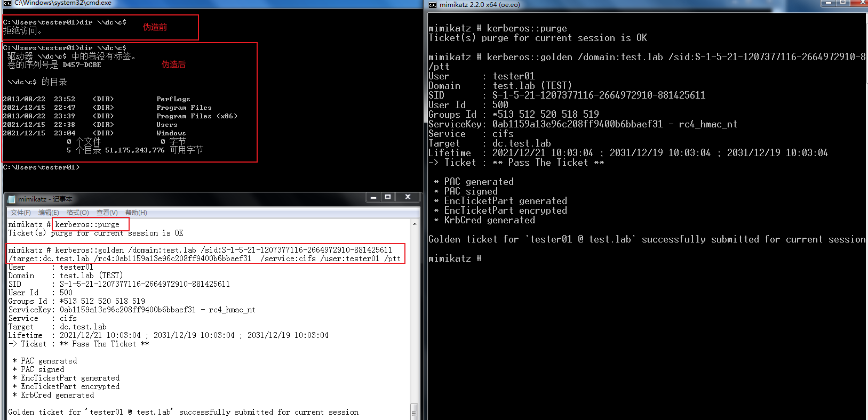Click 'Ticket(s) purge for current session is OK' in Notepad

tap(95, 233)
